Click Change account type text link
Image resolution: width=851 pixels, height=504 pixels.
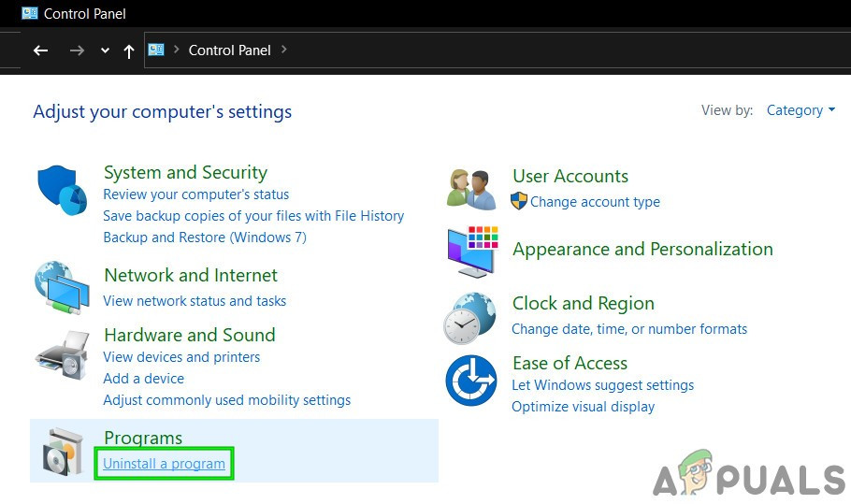click(x=595, y=202)
